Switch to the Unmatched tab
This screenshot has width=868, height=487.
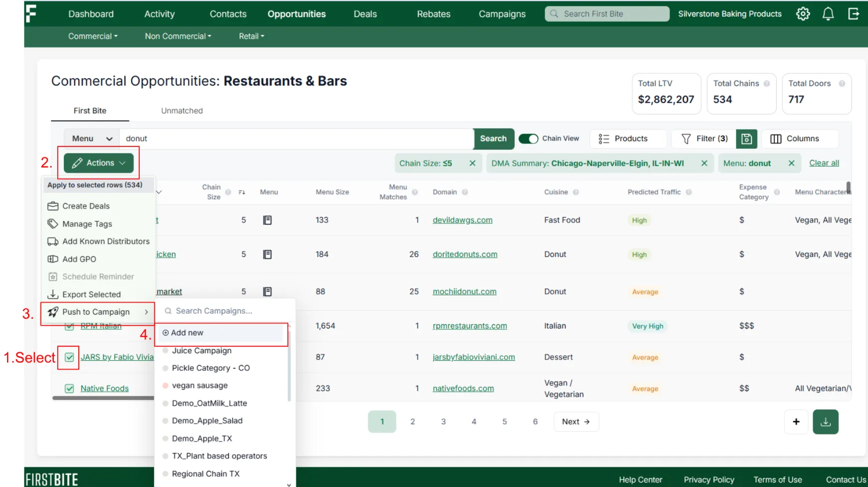182,111
